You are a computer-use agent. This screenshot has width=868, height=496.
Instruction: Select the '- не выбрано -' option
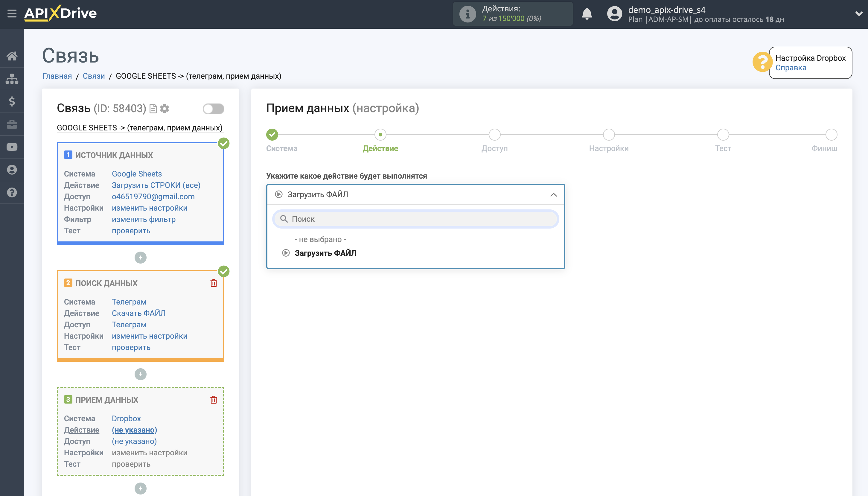click(320, 239)
